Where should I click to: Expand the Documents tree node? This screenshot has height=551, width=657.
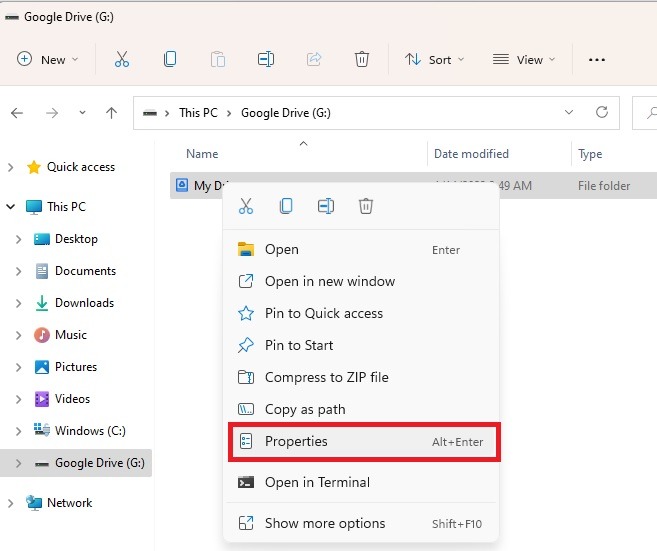[18, 271]
